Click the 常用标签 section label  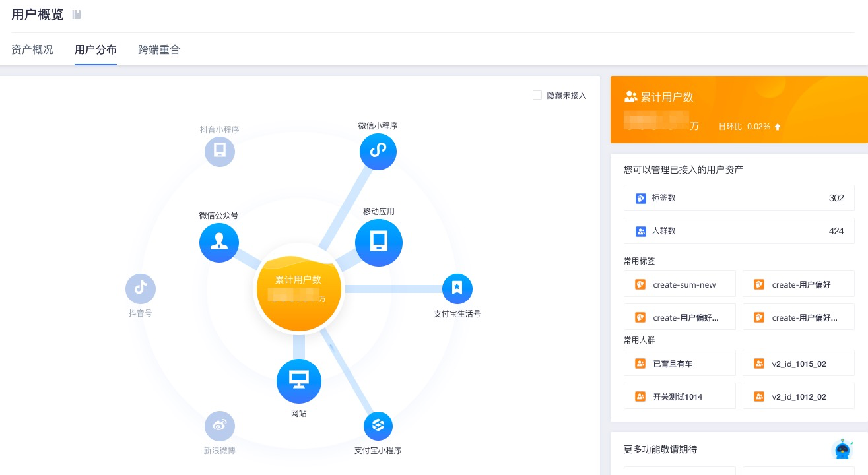click(x=640, y=261)
